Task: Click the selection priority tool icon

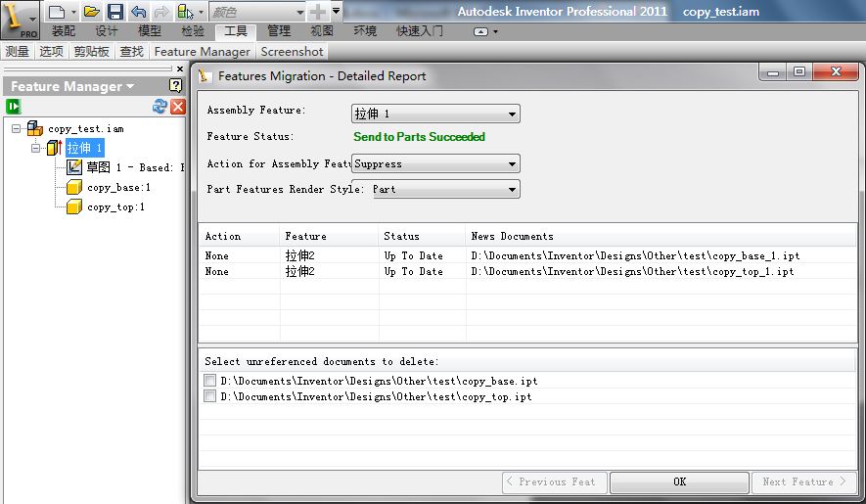Action: [x=185, y=12]
